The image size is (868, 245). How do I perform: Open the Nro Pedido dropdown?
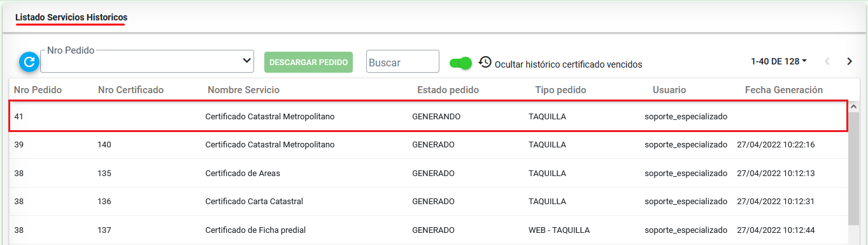pos(147,61)
